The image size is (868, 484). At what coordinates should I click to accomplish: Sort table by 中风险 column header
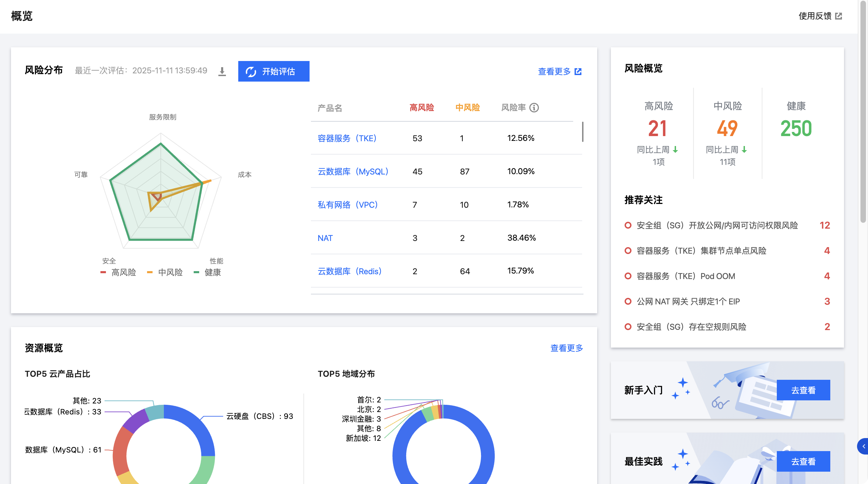coord(468,108)
